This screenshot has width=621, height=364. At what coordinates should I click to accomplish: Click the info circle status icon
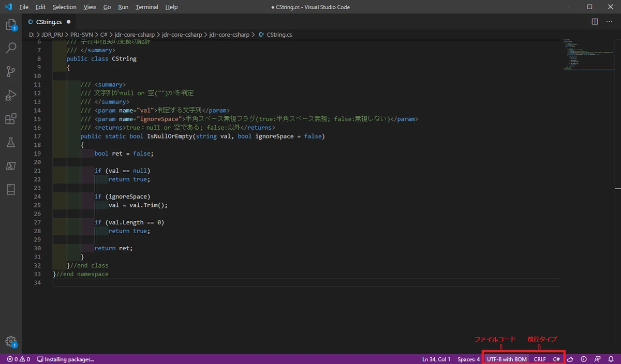click(x=584, y=359)
